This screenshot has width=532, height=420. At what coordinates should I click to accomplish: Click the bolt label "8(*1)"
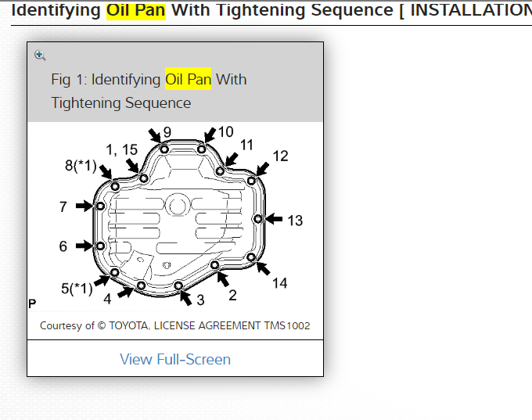pos(80,165)
